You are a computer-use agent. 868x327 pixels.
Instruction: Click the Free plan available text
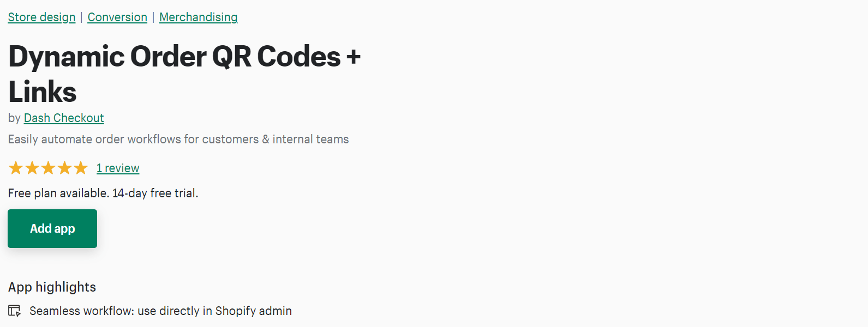pos(58,193)
